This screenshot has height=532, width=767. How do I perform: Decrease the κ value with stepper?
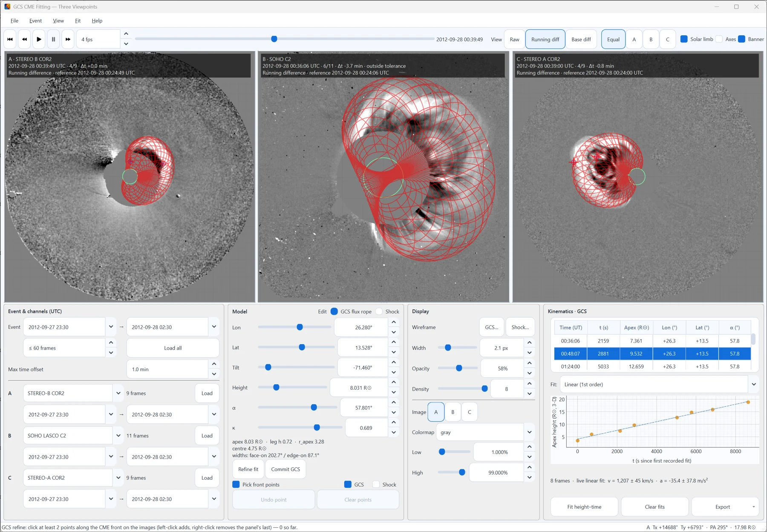point(394,433)
